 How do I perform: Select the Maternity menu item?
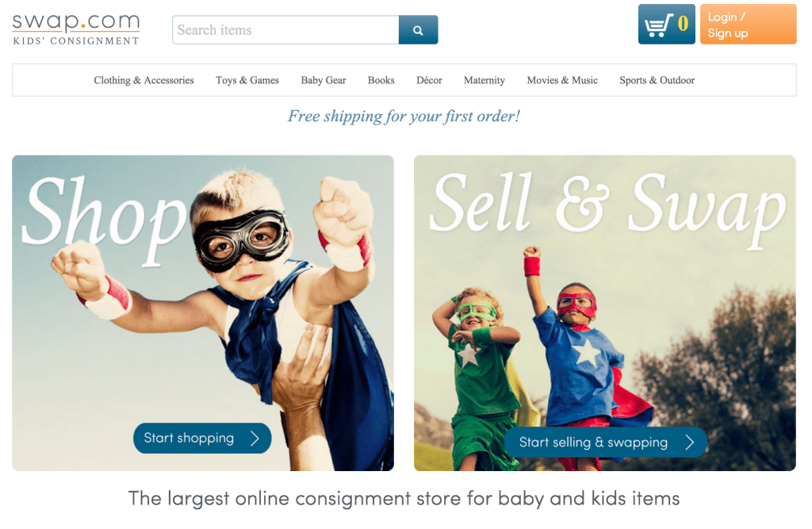click(x=485, y=80)
